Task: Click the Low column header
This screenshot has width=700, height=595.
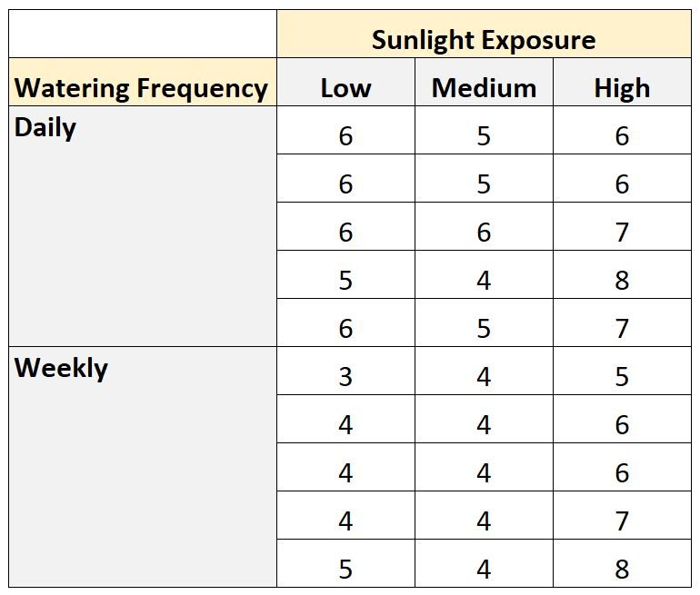Action: 346,82
